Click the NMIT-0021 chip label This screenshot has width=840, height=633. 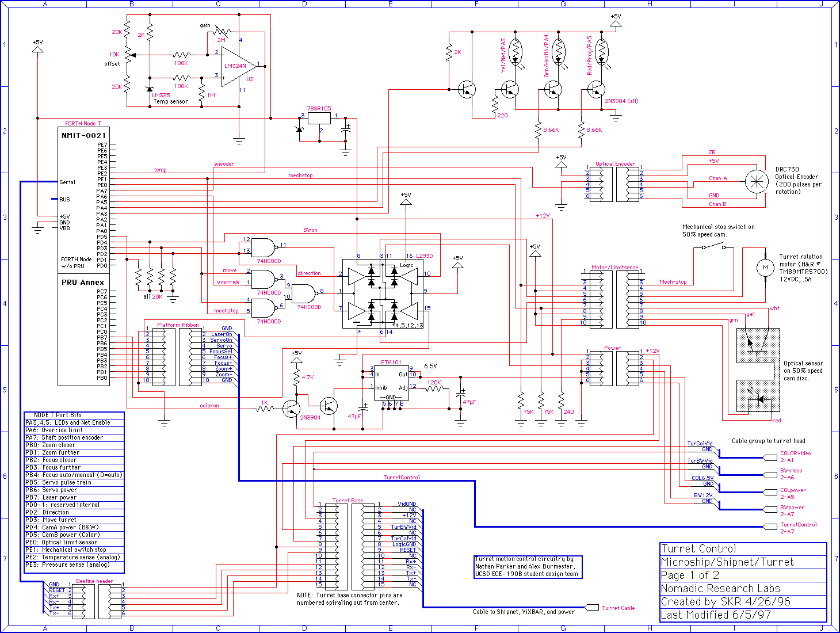(x=84, y=135)
